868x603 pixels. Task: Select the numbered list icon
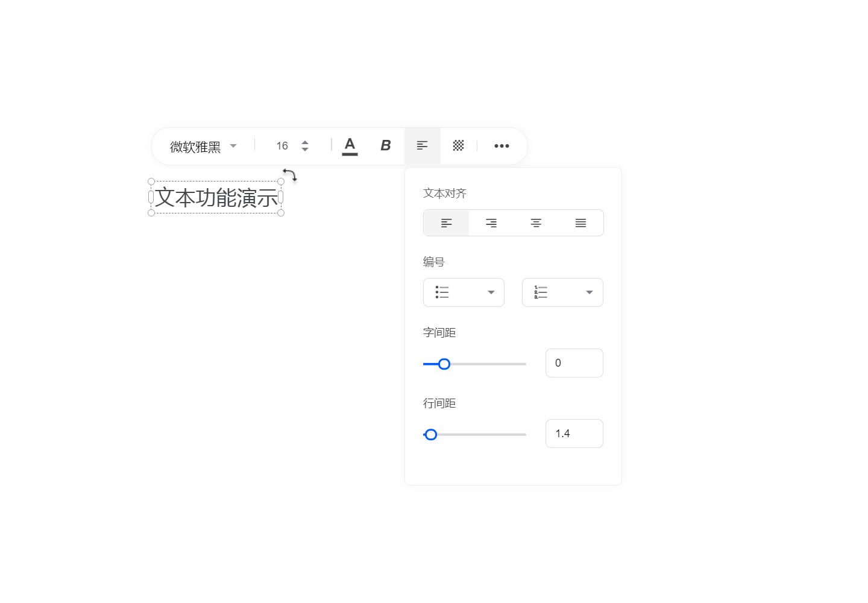(x=541, y=292)
